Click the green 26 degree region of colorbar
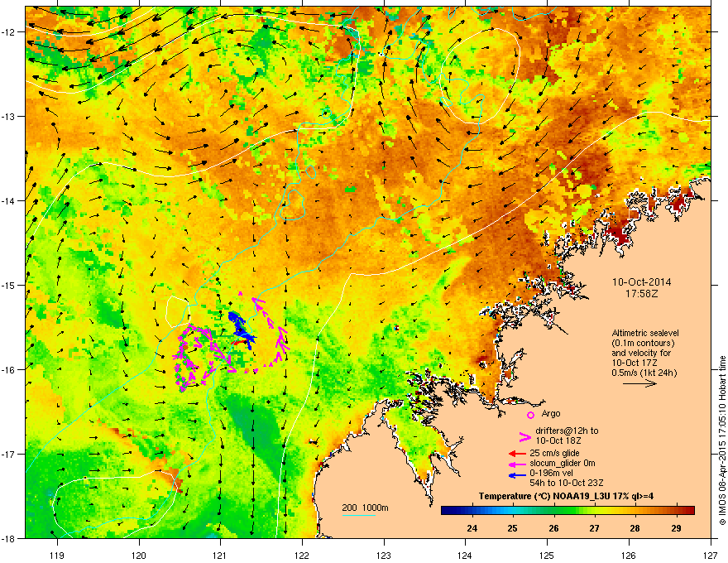 (553, 511)
